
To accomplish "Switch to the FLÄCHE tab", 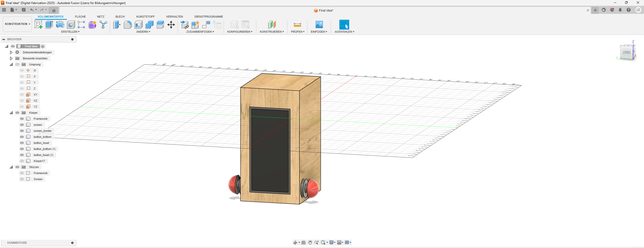I will [x=80, y=17].
